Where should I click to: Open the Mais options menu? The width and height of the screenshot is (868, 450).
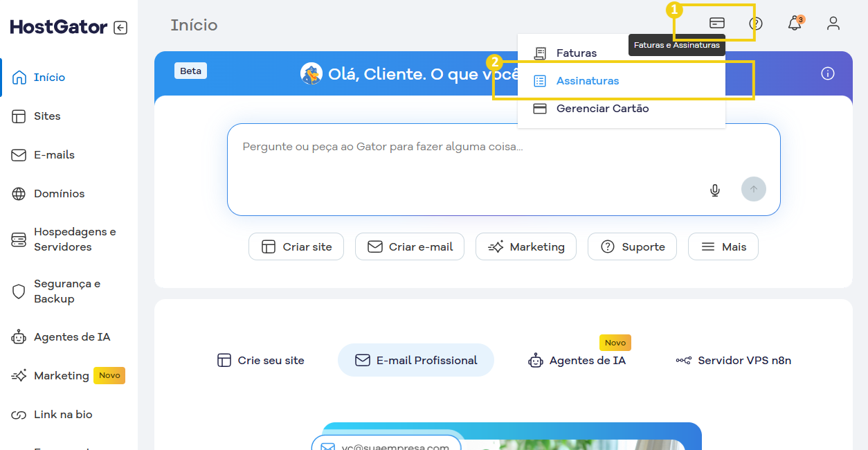pos(723,246)
